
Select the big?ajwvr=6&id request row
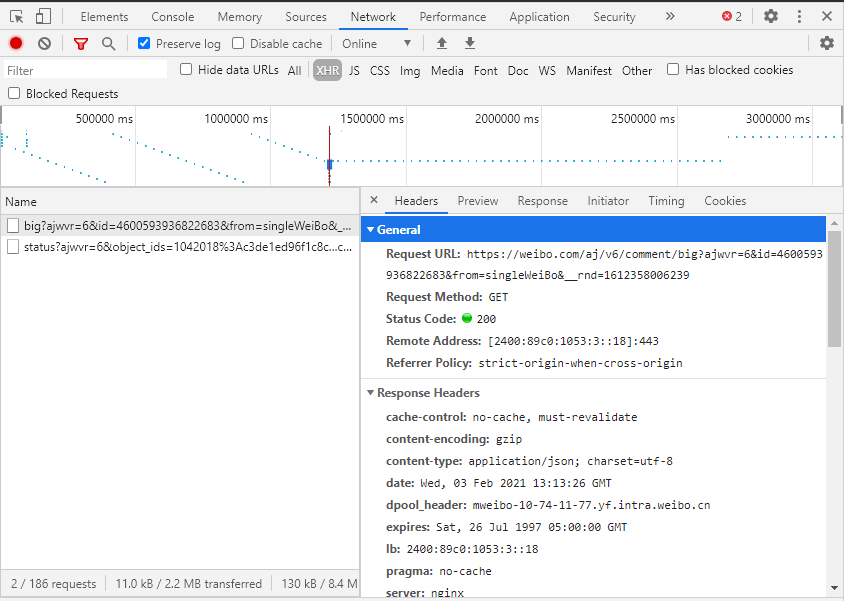(180, 226)
